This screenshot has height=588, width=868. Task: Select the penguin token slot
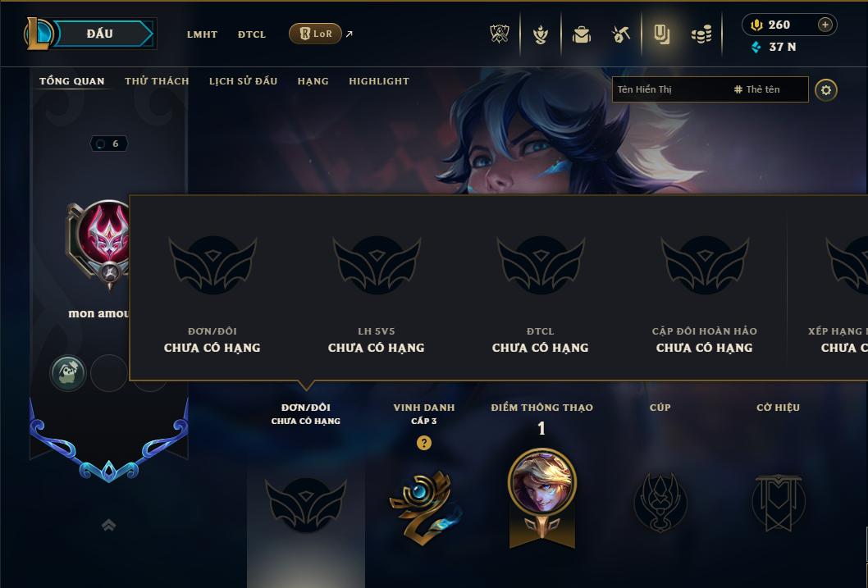click(68, 372)
